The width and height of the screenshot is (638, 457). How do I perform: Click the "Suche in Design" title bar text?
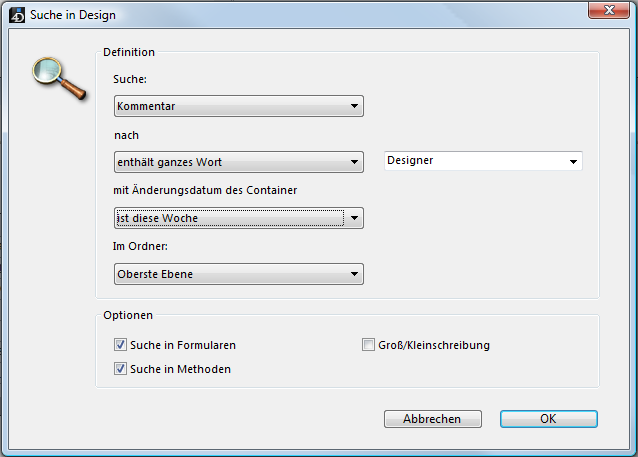click(72, 14)
